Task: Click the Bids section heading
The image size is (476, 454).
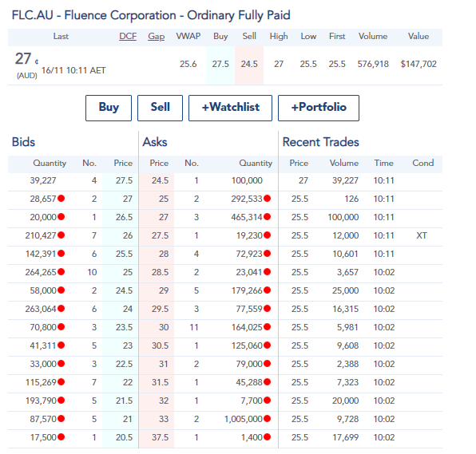Action: (23, 142)
